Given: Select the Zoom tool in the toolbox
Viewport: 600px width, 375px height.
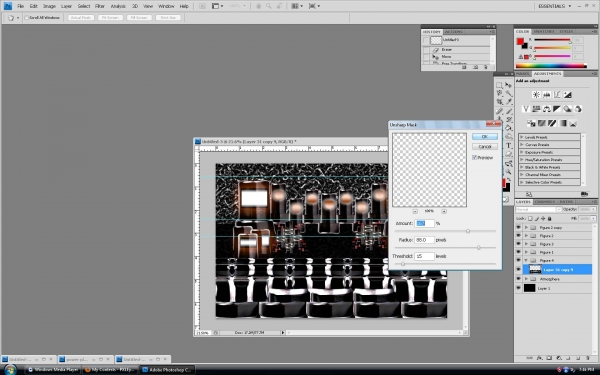Looking at the screenshot, I should point(509,172).
